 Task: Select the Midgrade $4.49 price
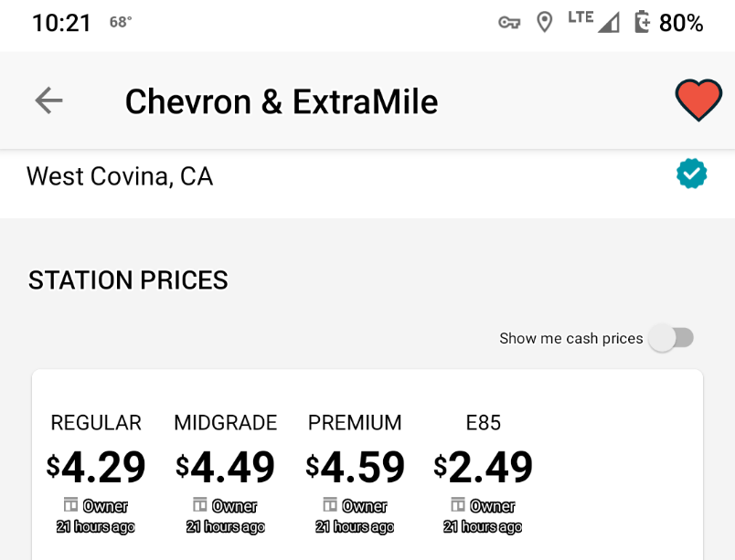226,467
